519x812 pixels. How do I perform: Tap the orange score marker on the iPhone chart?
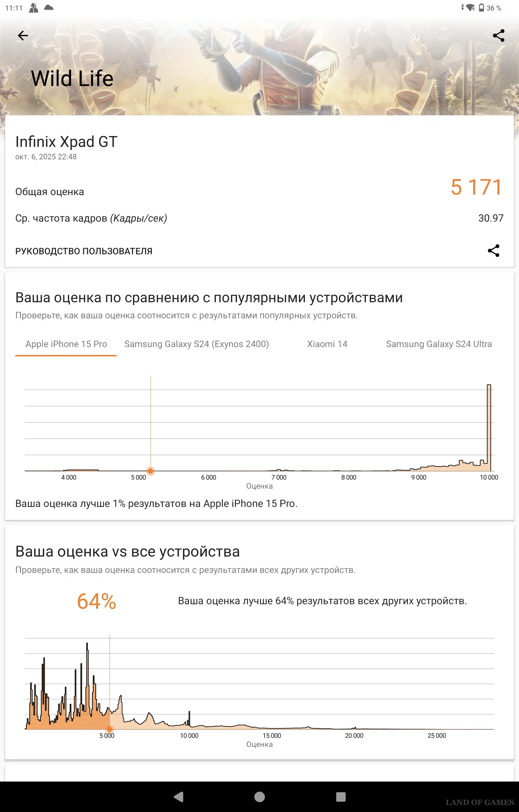(151, 471)
